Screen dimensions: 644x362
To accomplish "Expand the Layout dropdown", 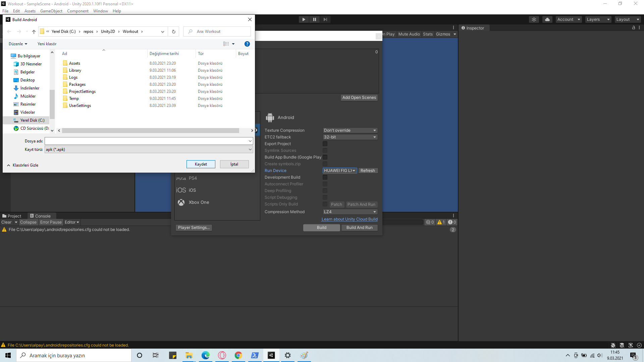I will point(628,19).
